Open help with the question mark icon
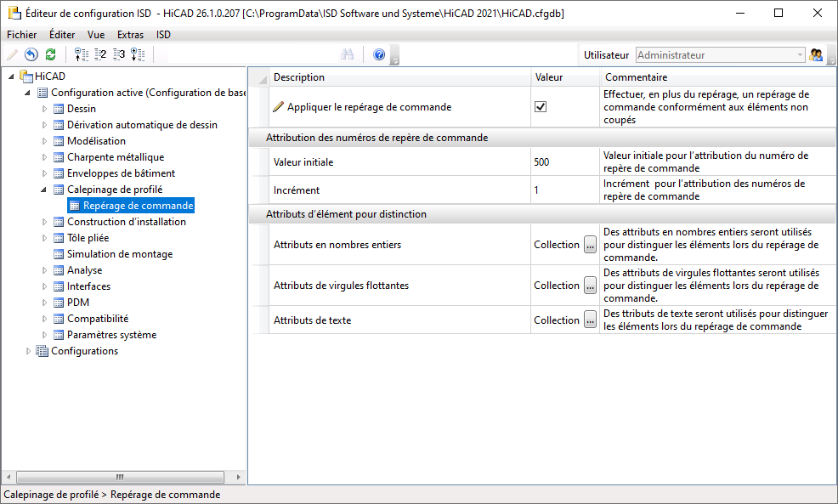This screenshot has height=504, width=838. click(x=379, y=54)
